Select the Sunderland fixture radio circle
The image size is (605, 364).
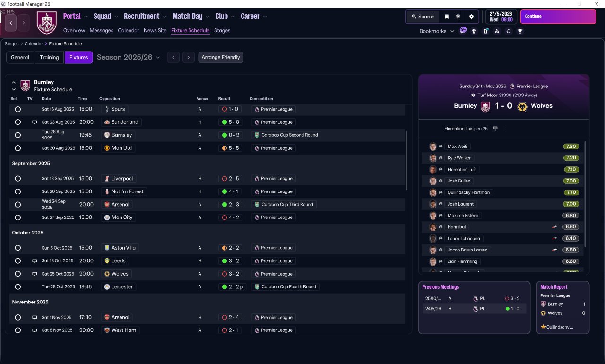[x=17, y=122]
